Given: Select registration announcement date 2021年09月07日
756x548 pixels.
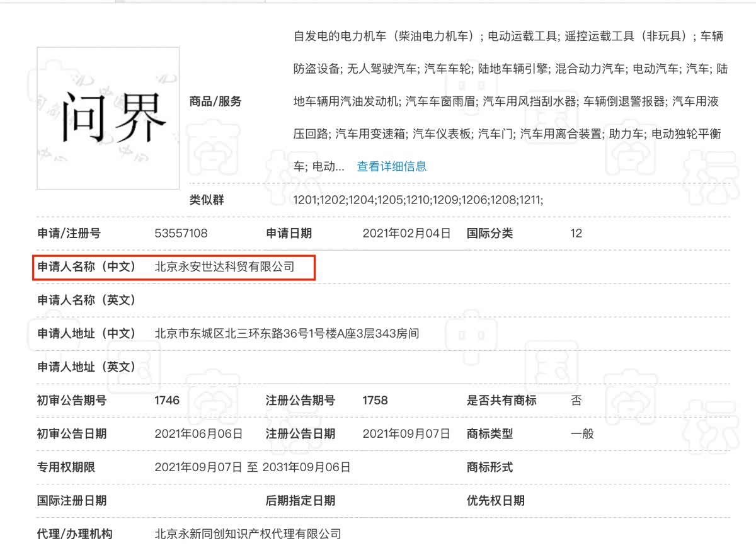Looking at the screenshot, I should coord(406,433).
